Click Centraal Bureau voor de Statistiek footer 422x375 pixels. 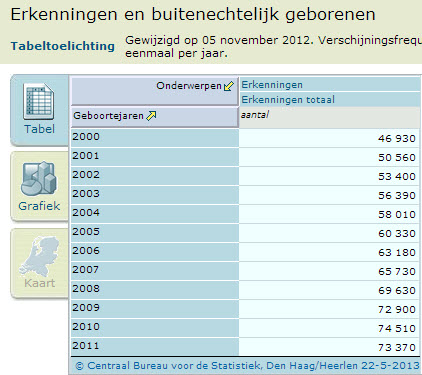247,366
